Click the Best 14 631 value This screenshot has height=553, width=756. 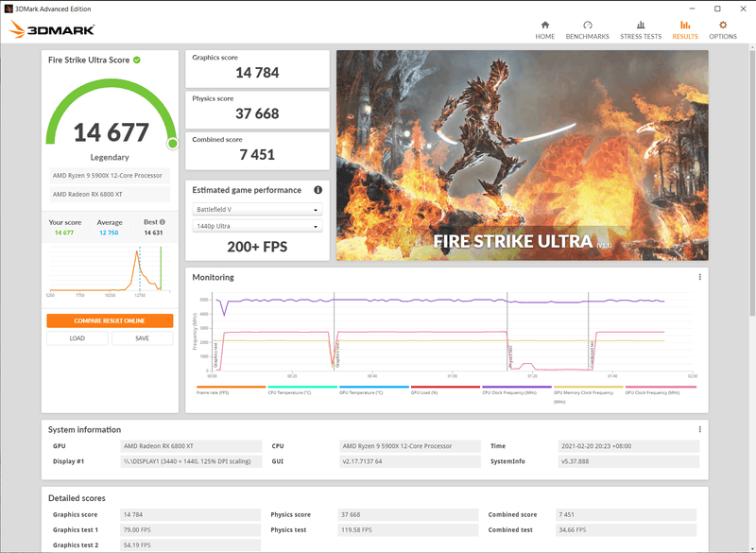coord(153,233)
